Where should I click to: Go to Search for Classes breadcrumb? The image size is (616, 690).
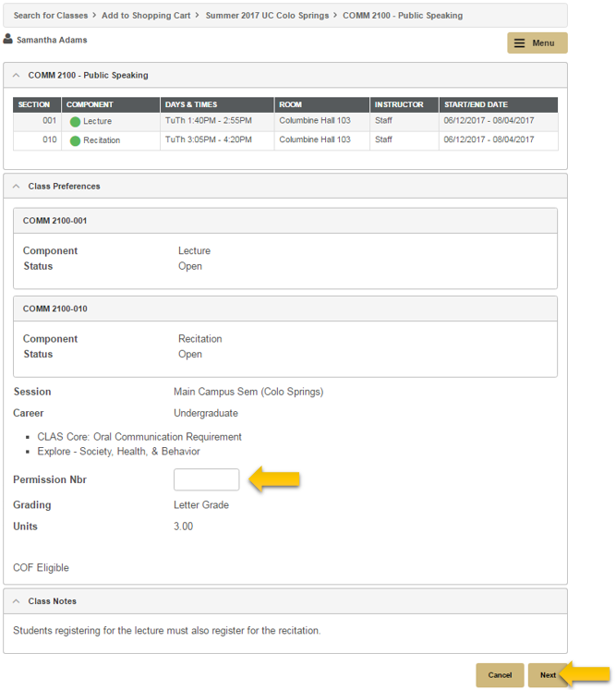51,16
